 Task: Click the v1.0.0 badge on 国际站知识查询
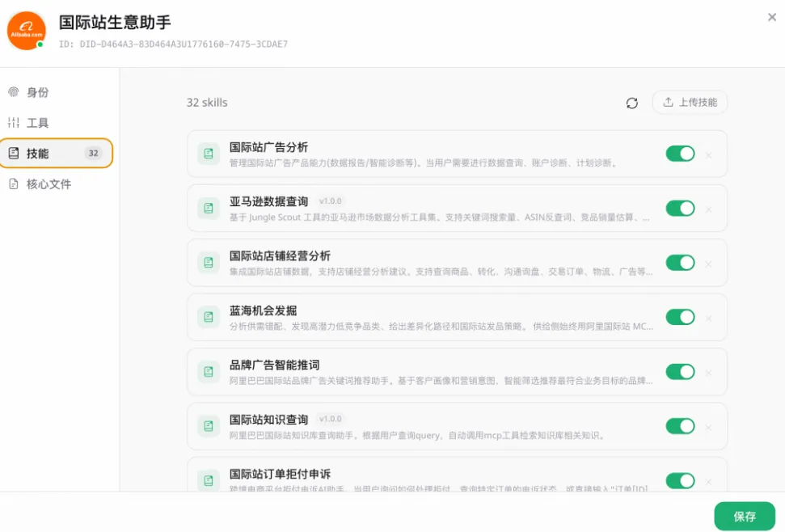pyautogui.click(x=331, y=419)
